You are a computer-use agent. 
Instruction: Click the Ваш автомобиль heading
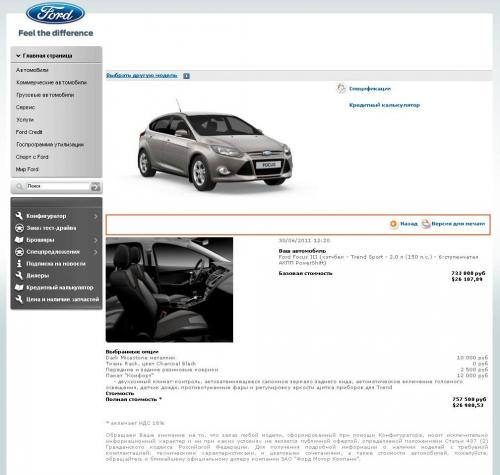[302, 251]
